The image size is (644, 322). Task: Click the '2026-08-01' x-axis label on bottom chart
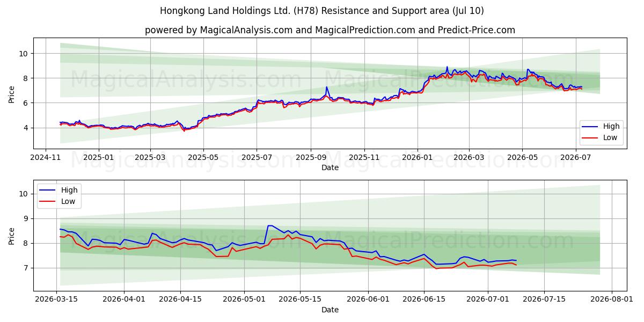tap(612, 301)
